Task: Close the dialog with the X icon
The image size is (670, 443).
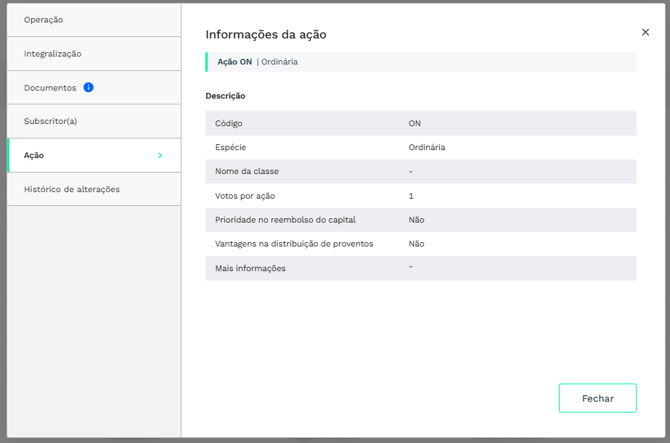Action: (x=645, y=33)
